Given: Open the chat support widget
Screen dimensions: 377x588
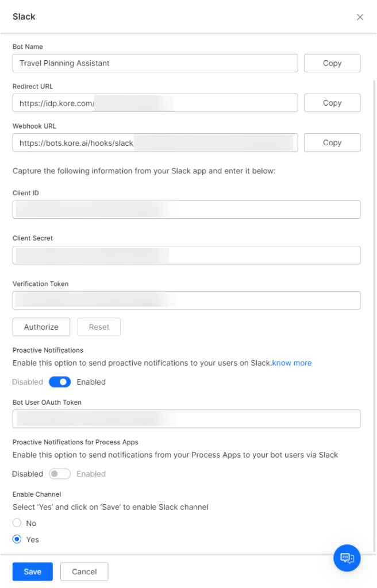Looking at the screenshot, I should click(347, 558).
